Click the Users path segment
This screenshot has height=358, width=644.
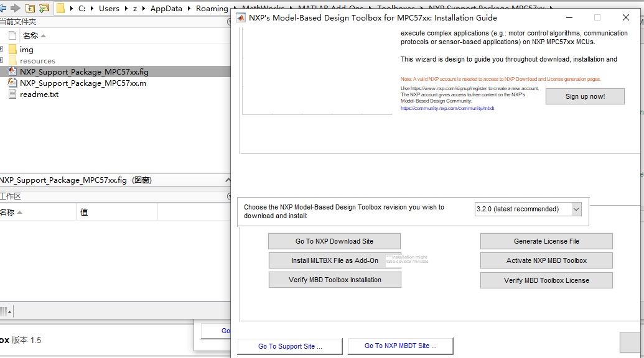(x=109, y=8)
